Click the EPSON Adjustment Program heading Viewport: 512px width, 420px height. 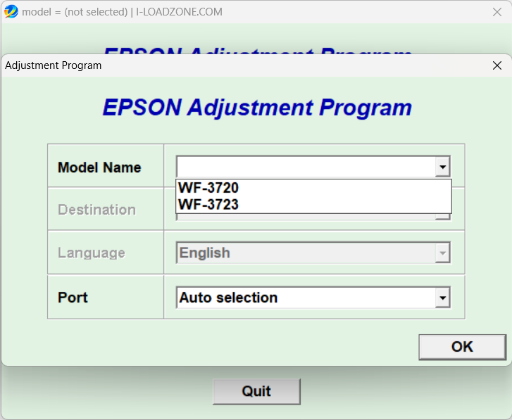(257, 107)
